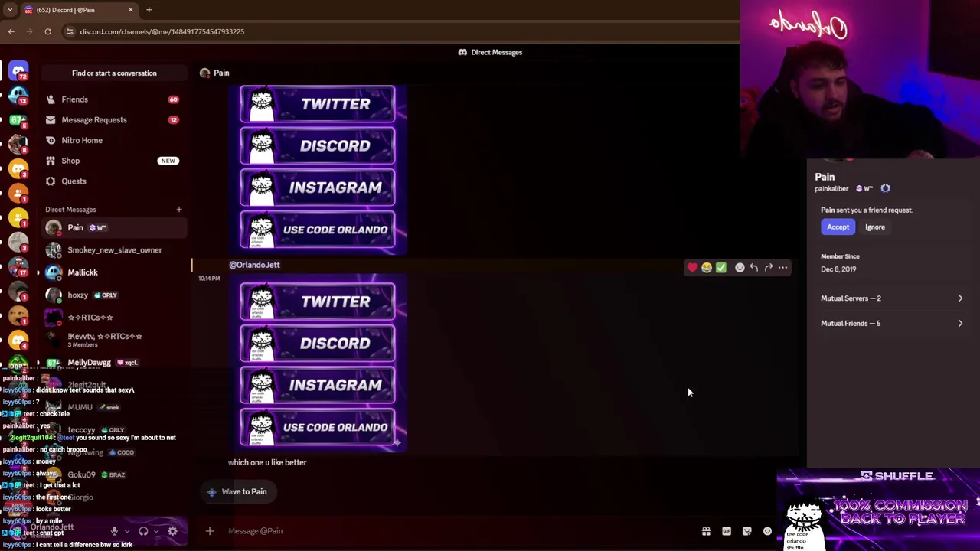Open a new browser tab with plus
980x551 pixels.
149,10
